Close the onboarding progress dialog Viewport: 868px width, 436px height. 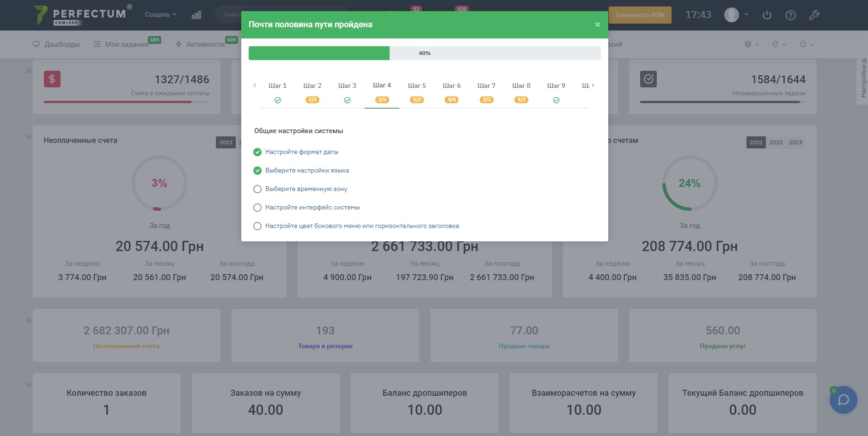click(x=597, y=25)
